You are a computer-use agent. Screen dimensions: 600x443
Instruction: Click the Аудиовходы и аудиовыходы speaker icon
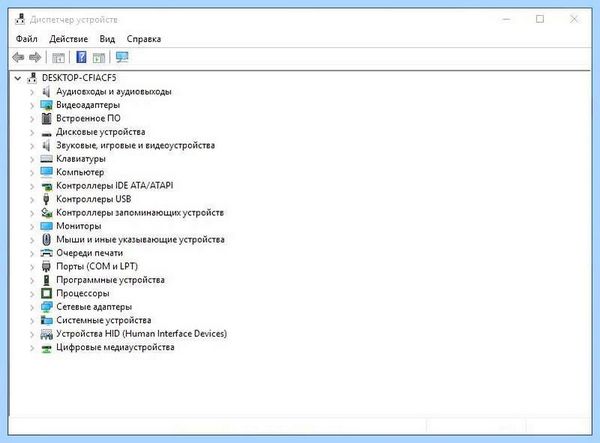46,91
